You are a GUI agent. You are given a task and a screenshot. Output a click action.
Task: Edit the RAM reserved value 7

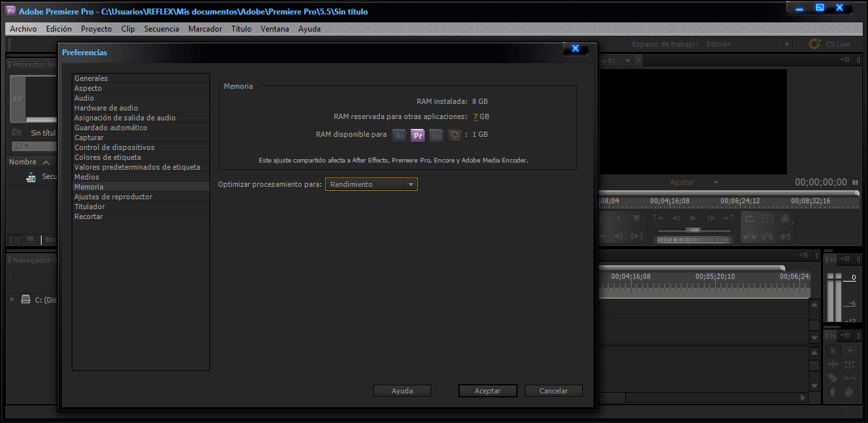click(475, 117)
